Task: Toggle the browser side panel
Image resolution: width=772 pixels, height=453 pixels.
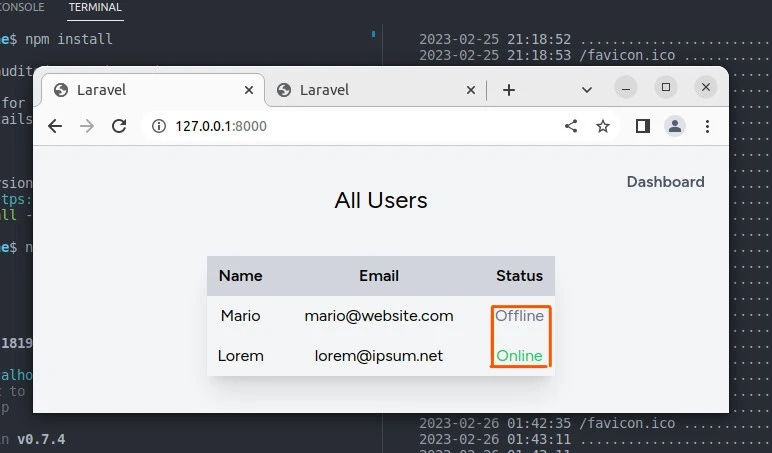Action: point(643,126)
